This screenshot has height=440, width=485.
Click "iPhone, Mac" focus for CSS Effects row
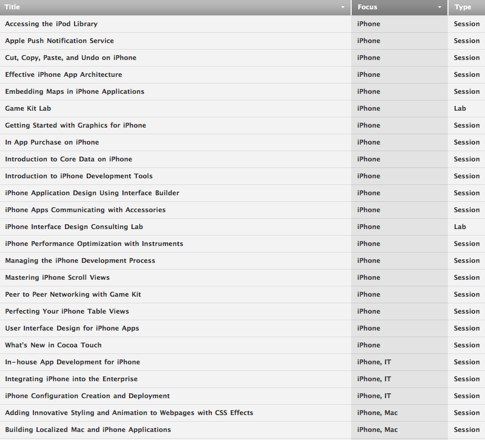click(x=377, y=413)
